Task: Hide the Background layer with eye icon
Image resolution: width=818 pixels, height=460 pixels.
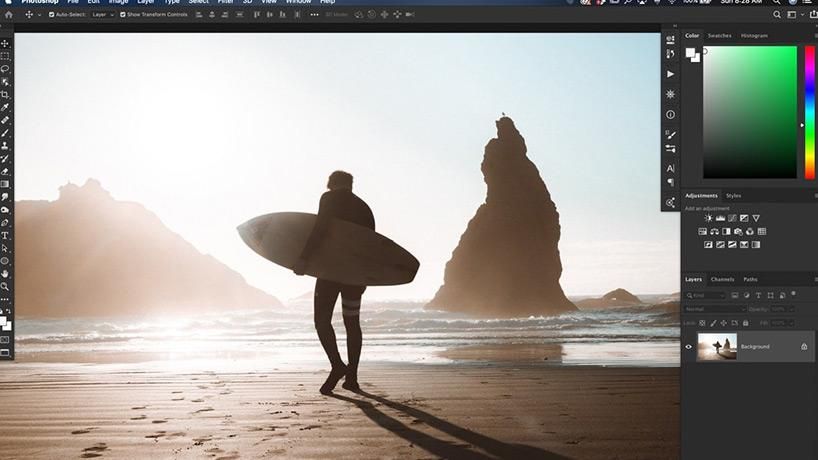Action: [x=689, y=347]
